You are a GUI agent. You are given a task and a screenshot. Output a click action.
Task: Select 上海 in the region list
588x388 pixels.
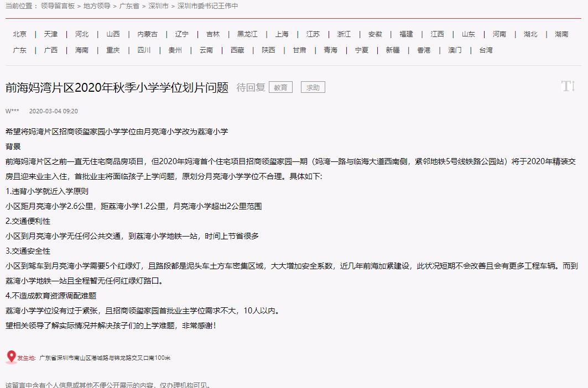[282, 33]
